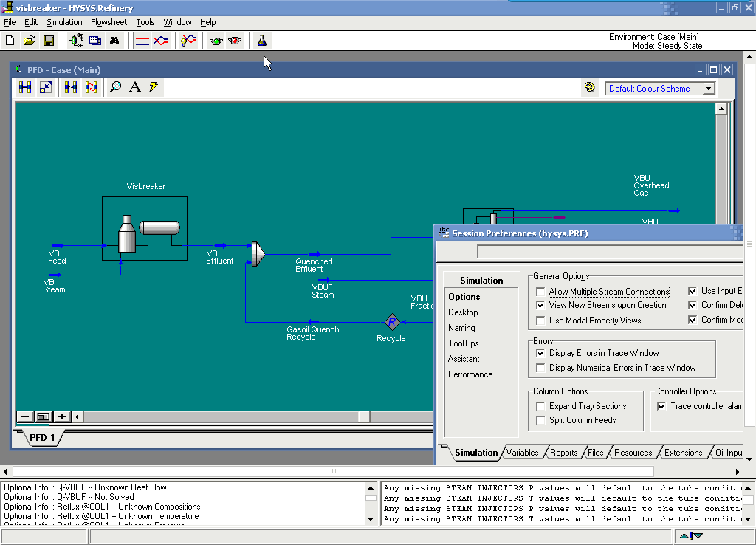
Task: Open Desktop page in Simulation list
Action: point(463,312)
